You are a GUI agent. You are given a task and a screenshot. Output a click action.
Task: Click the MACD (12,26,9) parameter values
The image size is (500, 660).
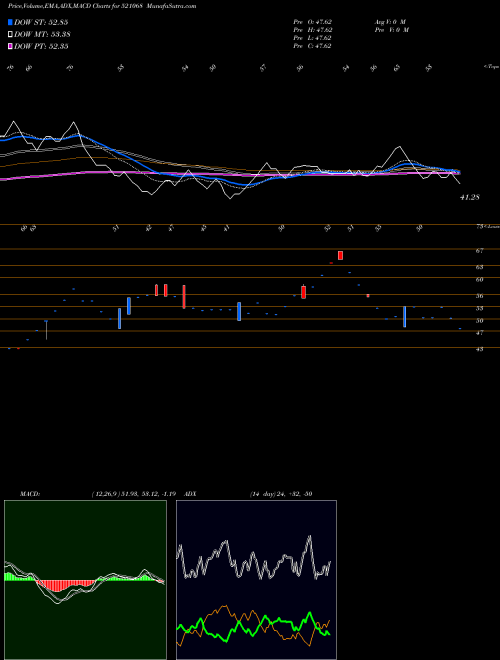tap(136, 494)
